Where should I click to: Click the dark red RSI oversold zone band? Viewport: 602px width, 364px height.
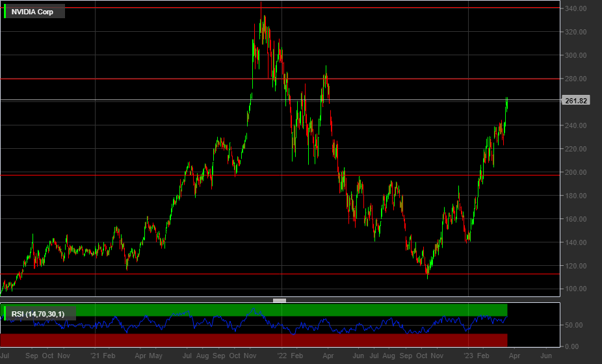(254, 340)
